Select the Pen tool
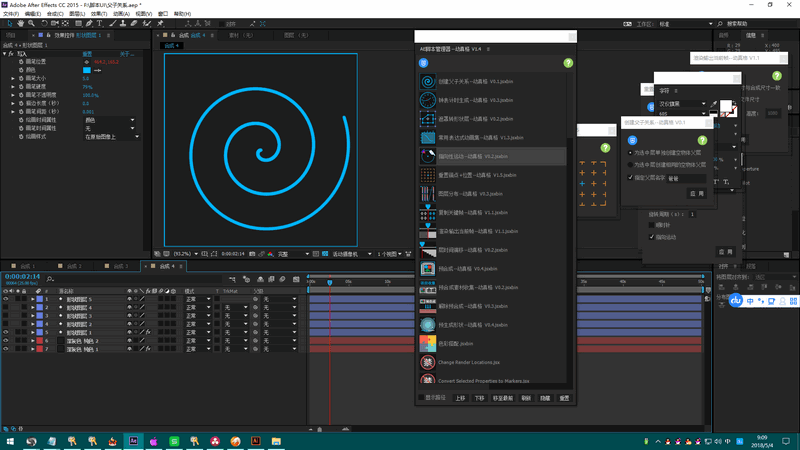The image size is (800, 450). [x=89, y=23]
